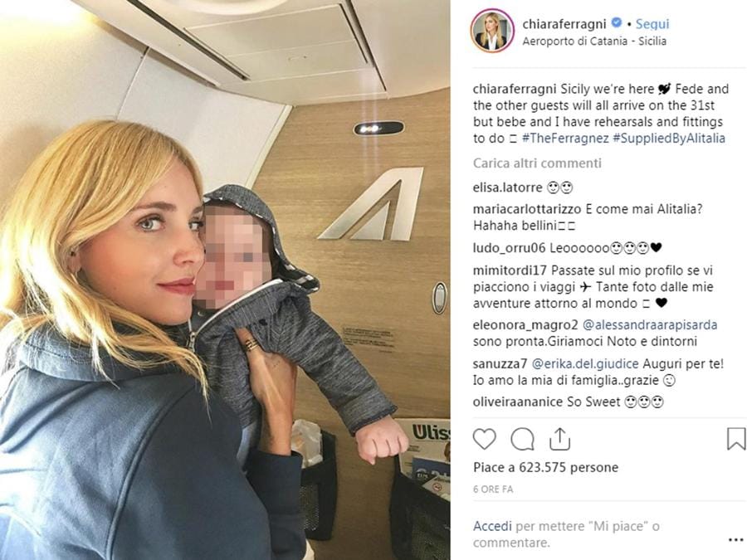Open commenter mimitordi17's profile
747x560 pixels.
(x=510, y=270)
